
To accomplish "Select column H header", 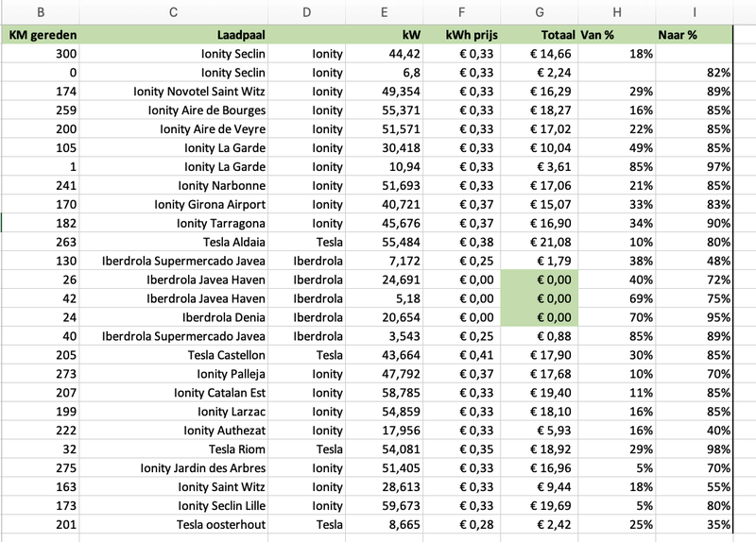I will 617,12.
